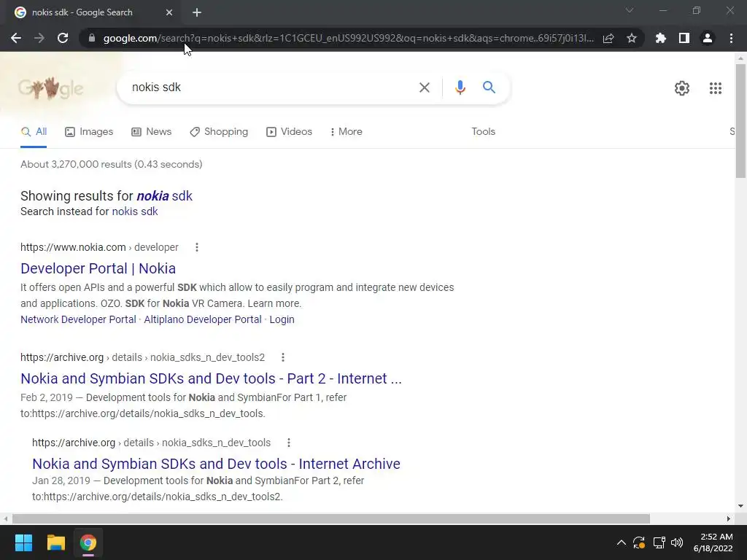Click the sync update tray icon
This screenshot has width=747, height=560.
point(639,542)
